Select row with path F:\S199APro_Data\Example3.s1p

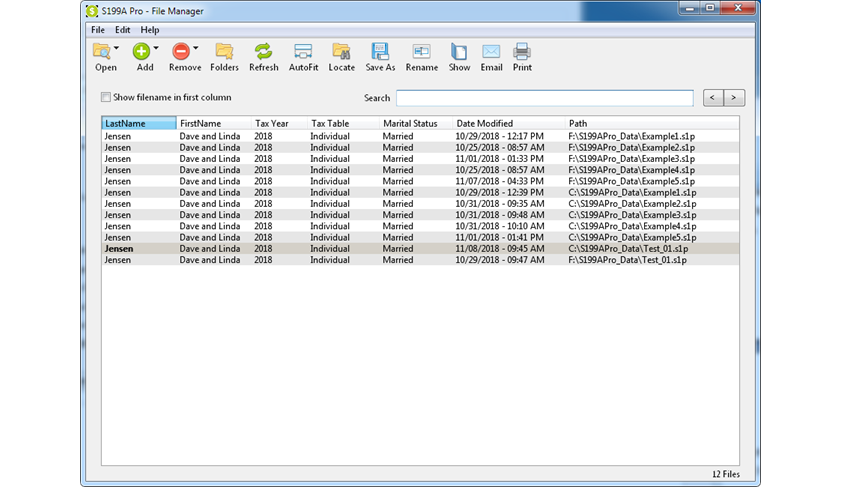[x=420, y=159]
